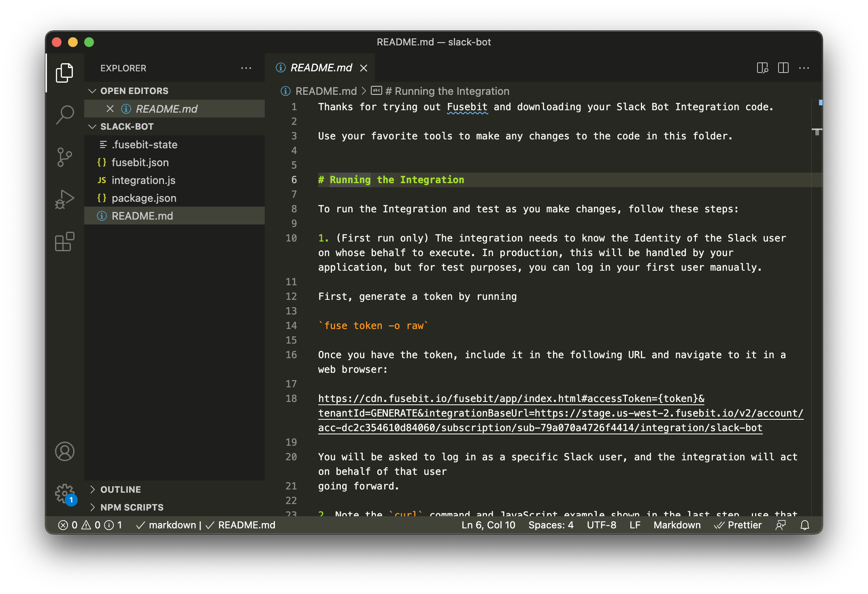Close README.md in Open Editors list
The height and width of the screenshot is (594, 868).
110,109
